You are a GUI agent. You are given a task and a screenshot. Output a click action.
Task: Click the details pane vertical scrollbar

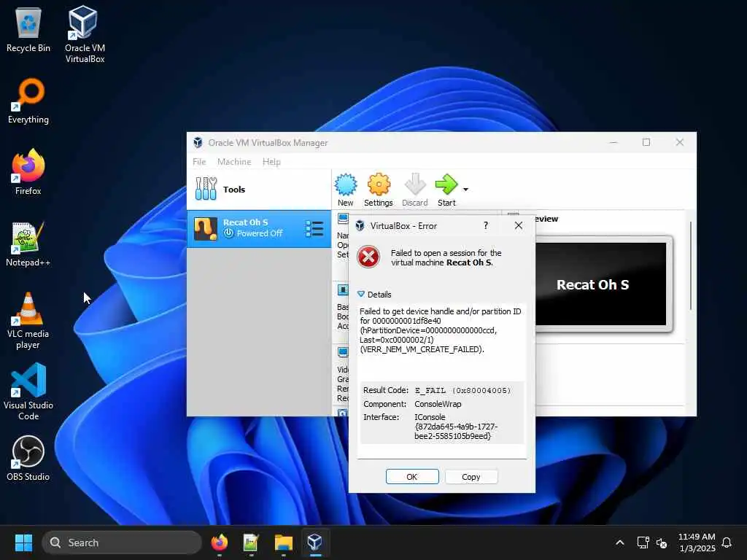691,265
